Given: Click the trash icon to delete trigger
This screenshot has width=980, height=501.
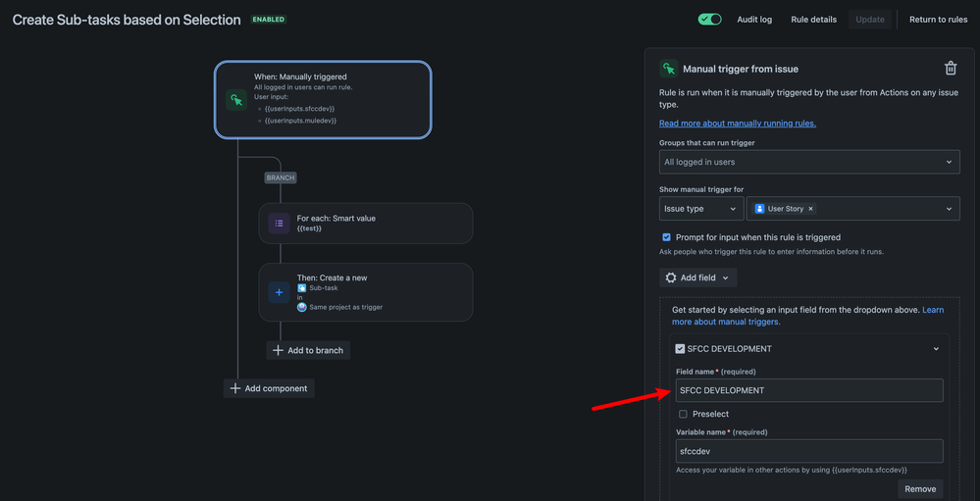Looking at the screenshot, I should [950, 69].
